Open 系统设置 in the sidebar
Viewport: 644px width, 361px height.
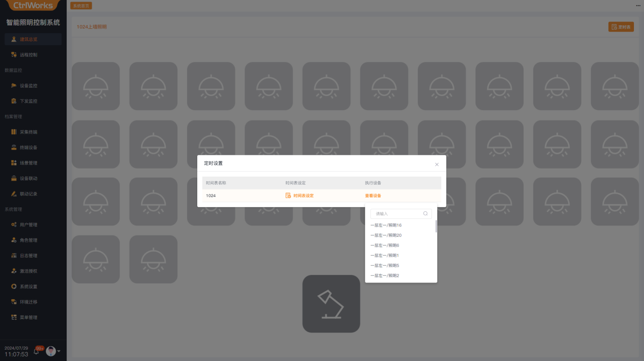tap(28, 286)
